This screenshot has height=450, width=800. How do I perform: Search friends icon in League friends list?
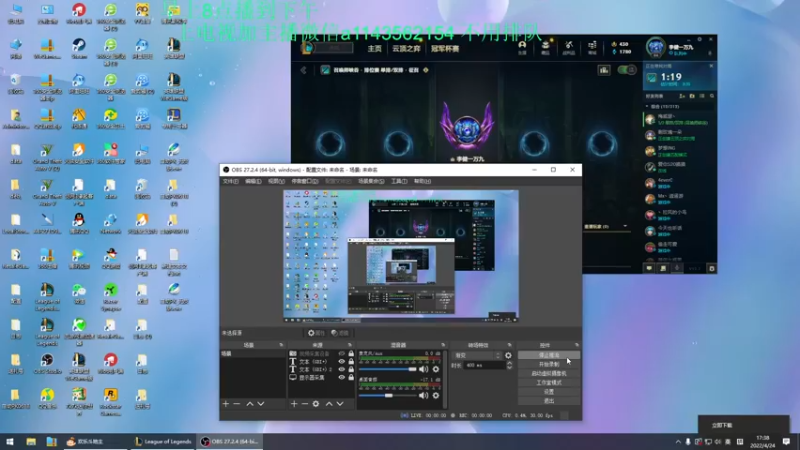pyautogui.click(x=712, y=96)
